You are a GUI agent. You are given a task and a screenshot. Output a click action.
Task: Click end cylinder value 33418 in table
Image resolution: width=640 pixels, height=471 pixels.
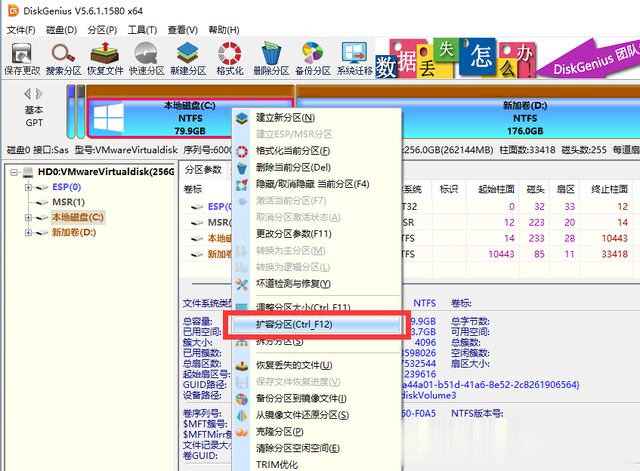[614, 254]
